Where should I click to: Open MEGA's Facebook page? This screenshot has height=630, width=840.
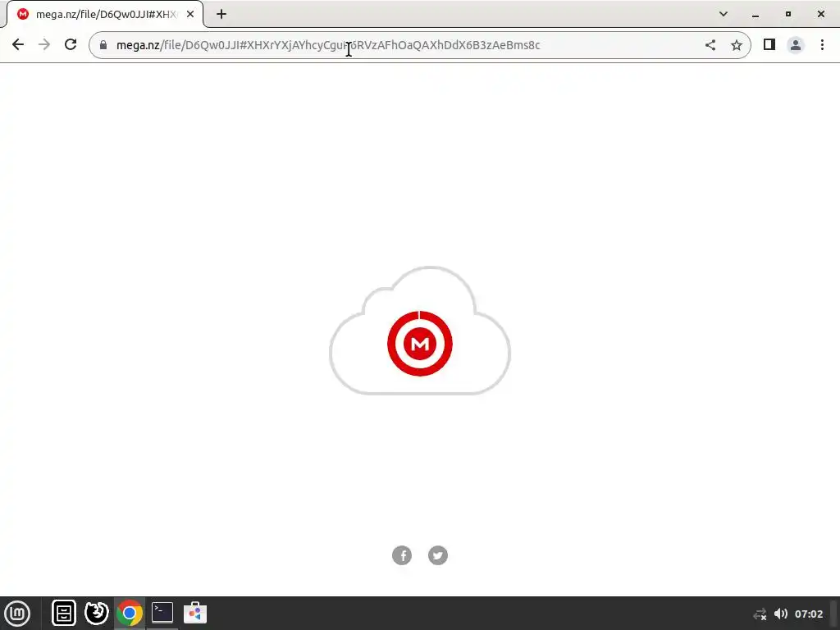coord(402,555)
